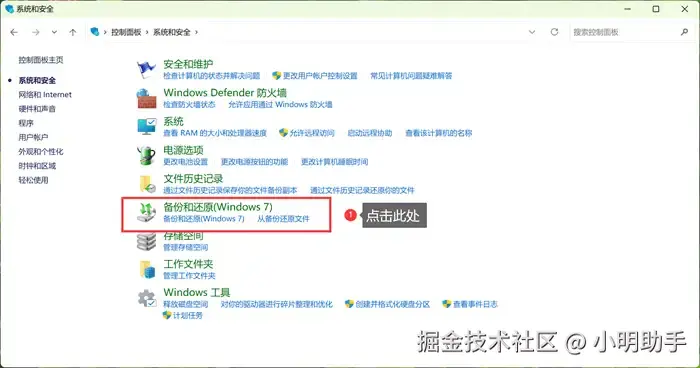The image size is (700, 368).
Task: Select 网络和 Internet in sidebar
Action: coord(45,95)
